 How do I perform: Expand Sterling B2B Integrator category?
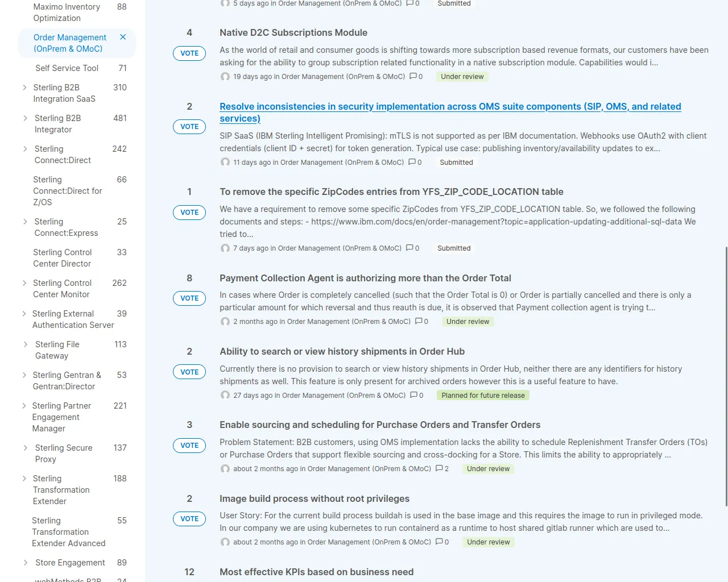click(24, 118)
